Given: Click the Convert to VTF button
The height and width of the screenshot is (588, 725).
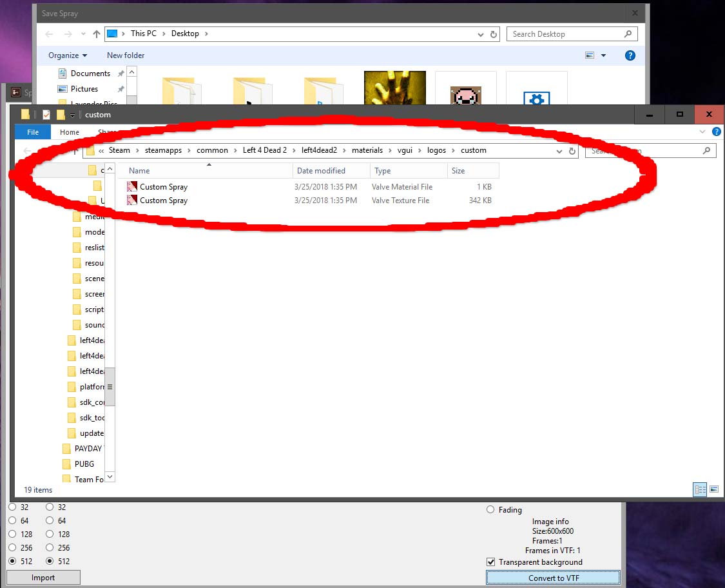Looking at the screenshot, I should (x=553, y=578).
